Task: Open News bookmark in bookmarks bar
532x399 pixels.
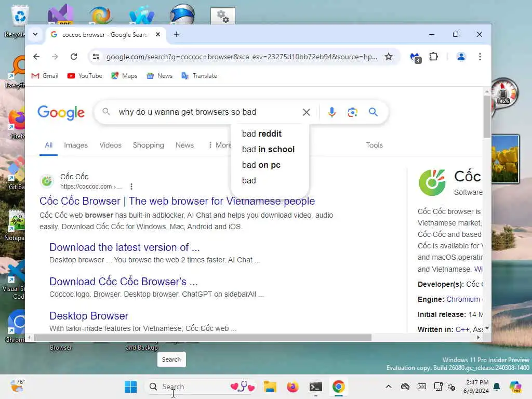Action: [x=159, y=76]
